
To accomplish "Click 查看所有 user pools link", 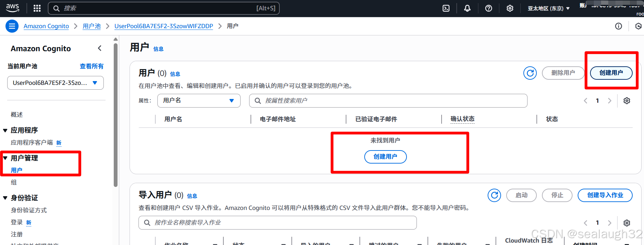I will [91, 66].
